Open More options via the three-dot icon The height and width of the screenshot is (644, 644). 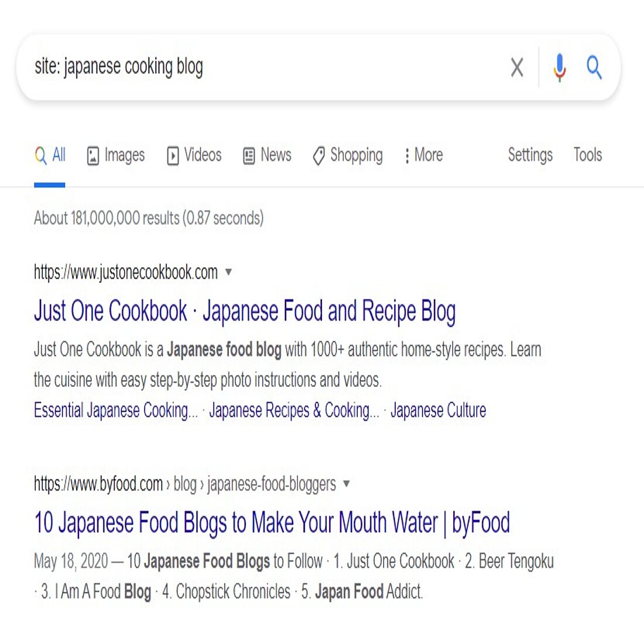pyautogui.click(x=407, y=155)
